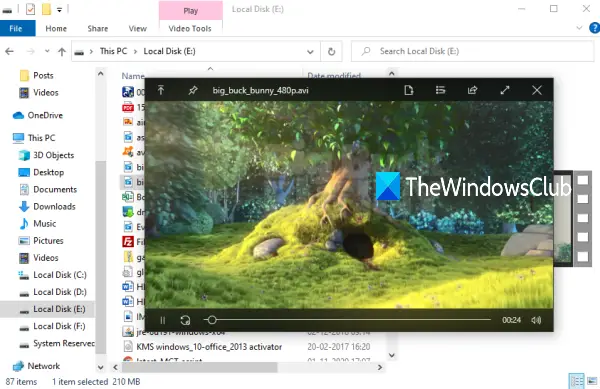Click the Properties quick access icon

point(30,9)
